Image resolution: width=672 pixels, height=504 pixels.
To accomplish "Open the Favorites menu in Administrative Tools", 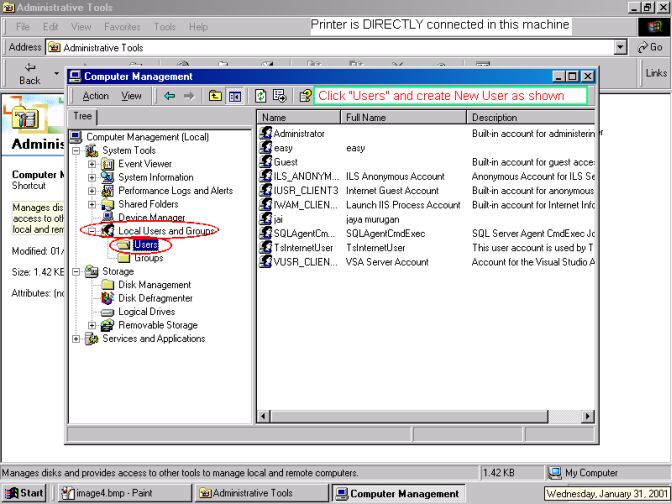I will point(122,26).
